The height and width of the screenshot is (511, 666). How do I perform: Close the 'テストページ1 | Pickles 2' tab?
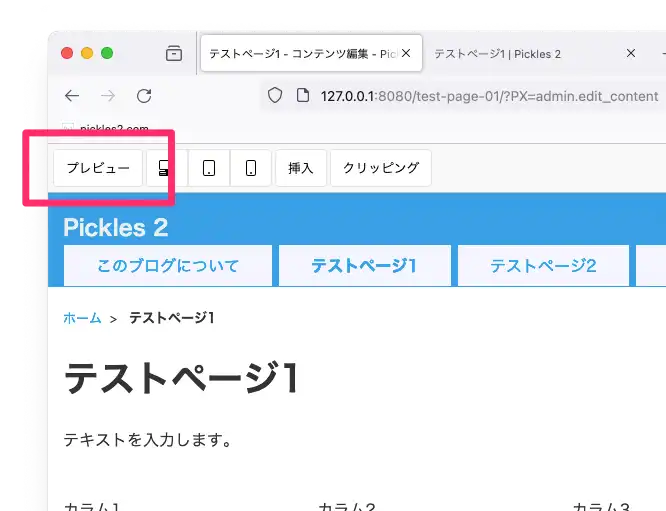pos(631,54)
